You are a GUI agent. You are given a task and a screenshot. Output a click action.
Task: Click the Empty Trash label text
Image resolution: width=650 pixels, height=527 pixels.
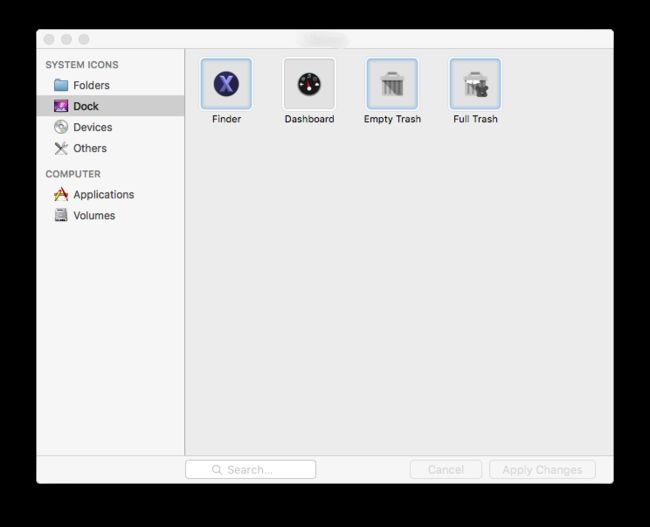click(x=392, y=119)
